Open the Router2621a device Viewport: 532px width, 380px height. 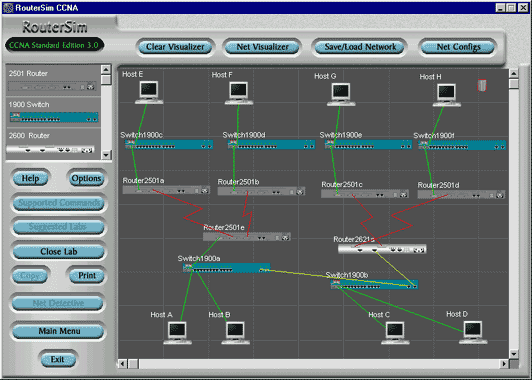[382, 249]
